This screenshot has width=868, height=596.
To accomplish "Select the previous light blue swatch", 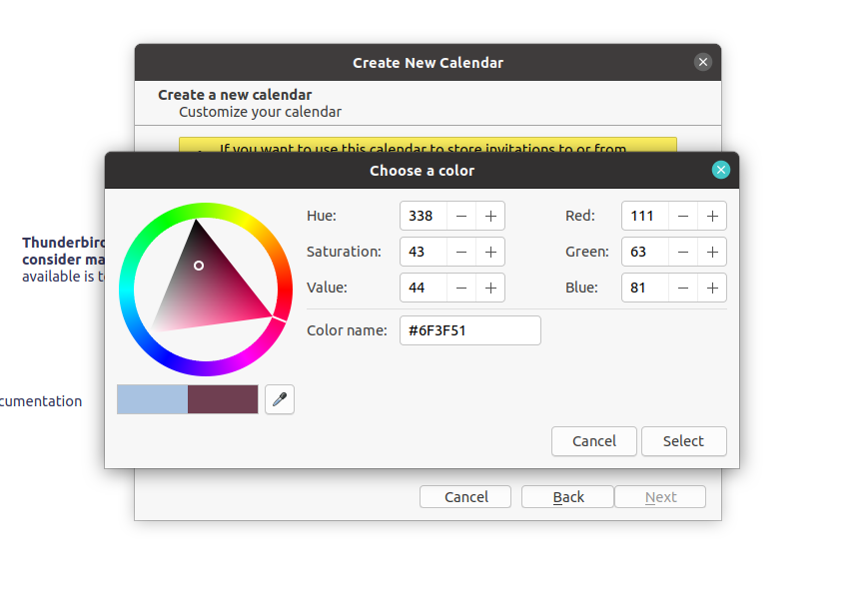I will click(152, 399).
